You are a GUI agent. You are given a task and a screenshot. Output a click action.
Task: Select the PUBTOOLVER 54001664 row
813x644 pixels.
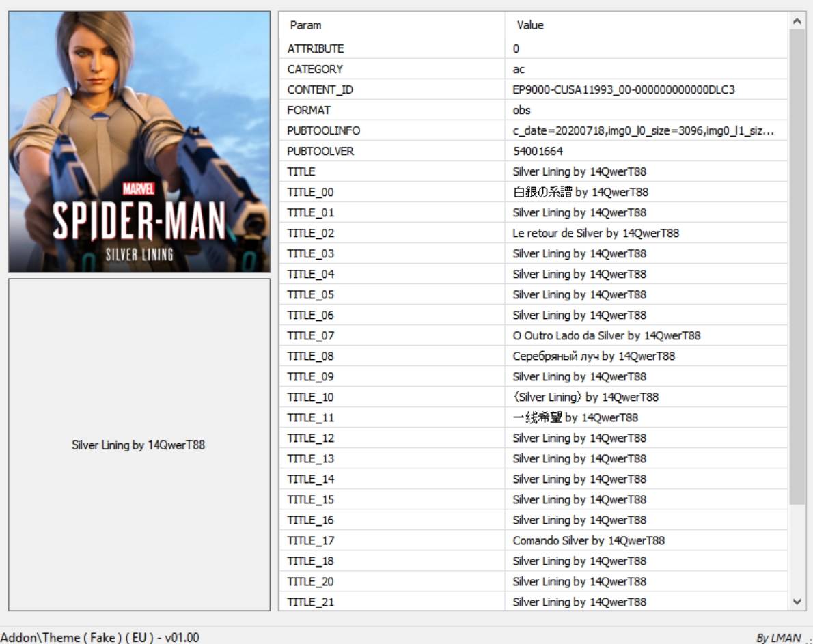click(x=320, y=151)
